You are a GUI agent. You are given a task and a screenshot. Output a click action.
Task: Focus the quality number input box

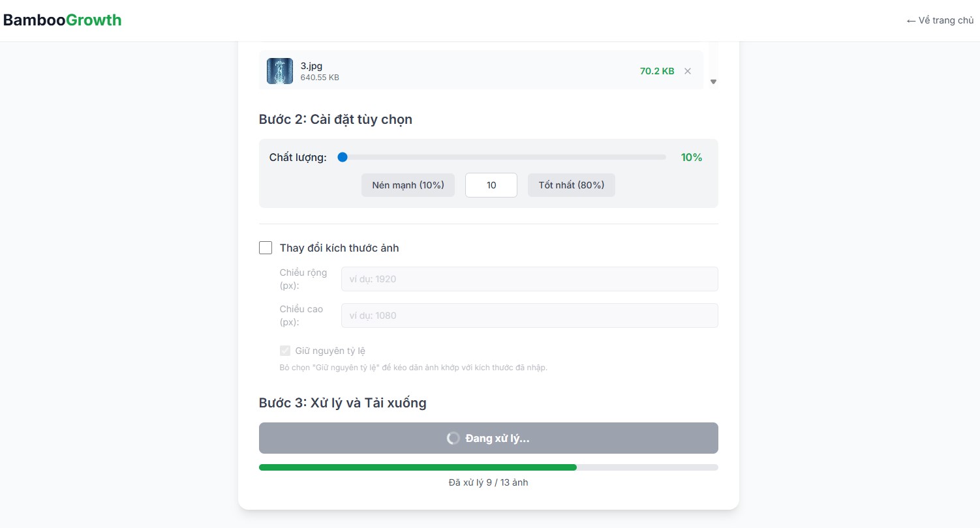(491, 185)
